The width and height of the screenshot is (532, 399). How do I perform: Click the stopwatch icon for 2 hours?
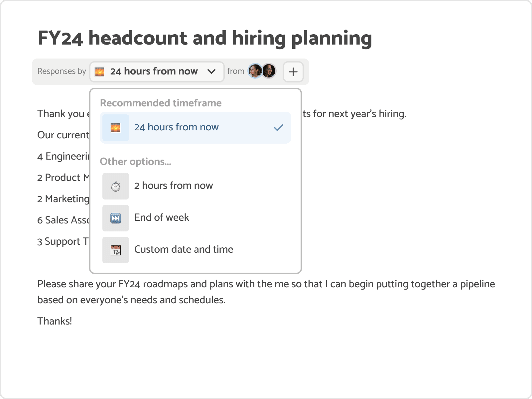click(116, 186)
